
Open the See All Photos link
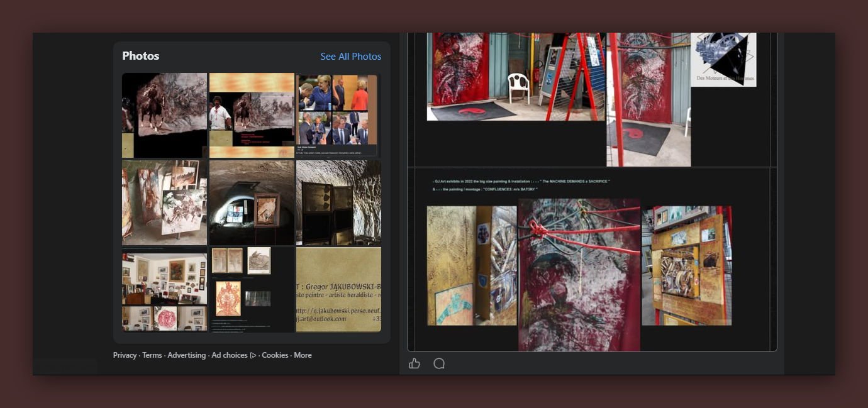point(351,57)
